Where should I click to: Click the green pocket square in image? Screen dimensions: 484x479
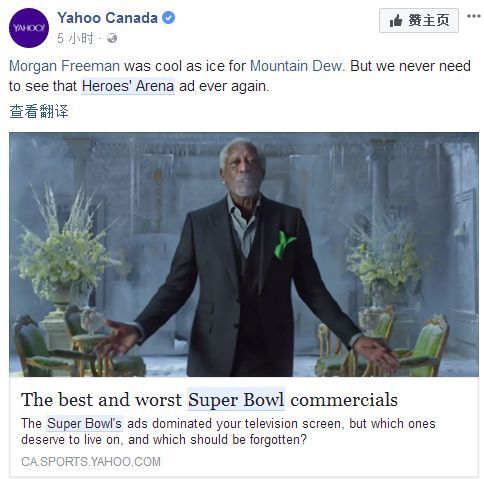[x=284, y=245]
